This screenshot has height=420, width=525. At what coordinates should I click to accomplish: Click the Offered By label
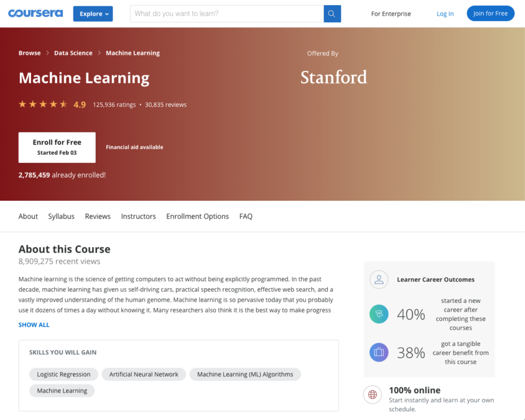323,53
